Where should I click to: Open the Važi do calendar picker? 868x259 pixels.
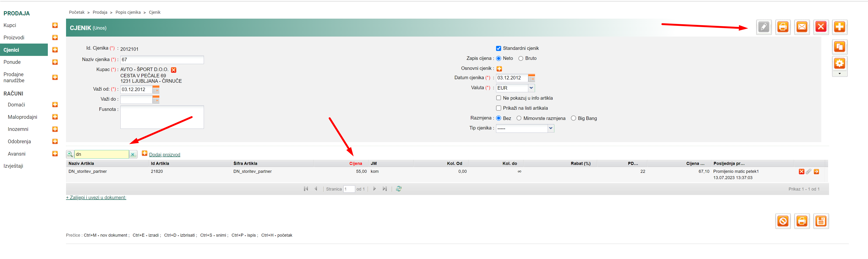coord(156,99)
